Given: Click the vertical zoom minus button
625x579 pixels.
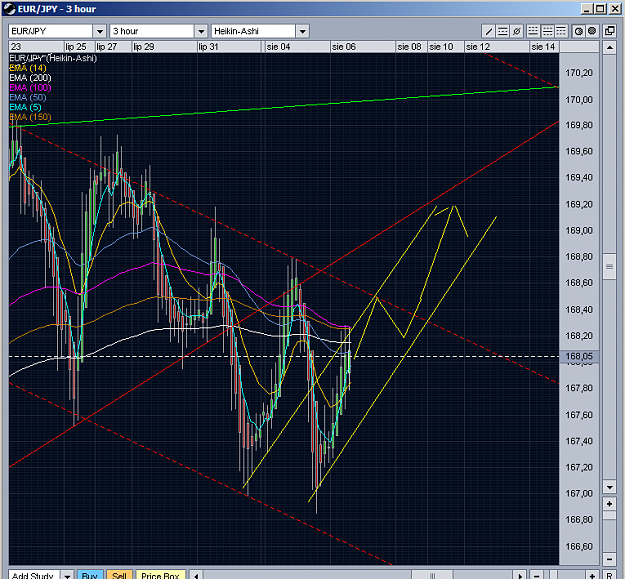Looking at the screenshot, I should pyautogui.click(x=609, y=559).
